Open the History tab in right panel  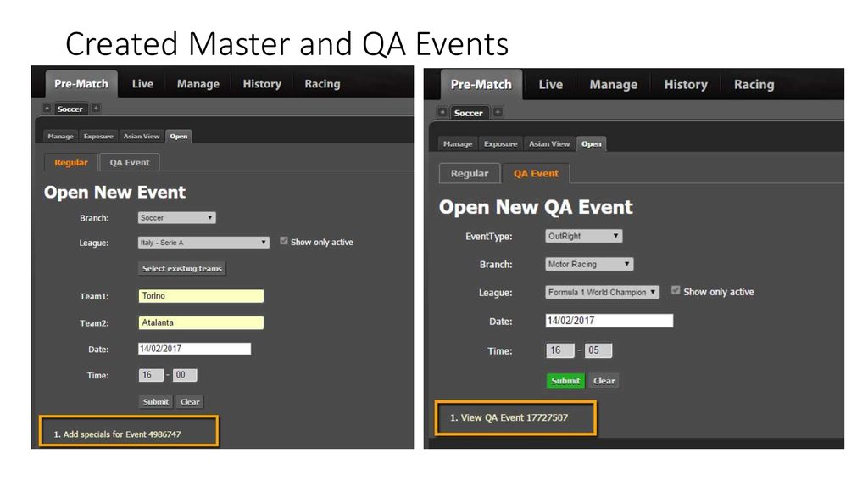685,85
